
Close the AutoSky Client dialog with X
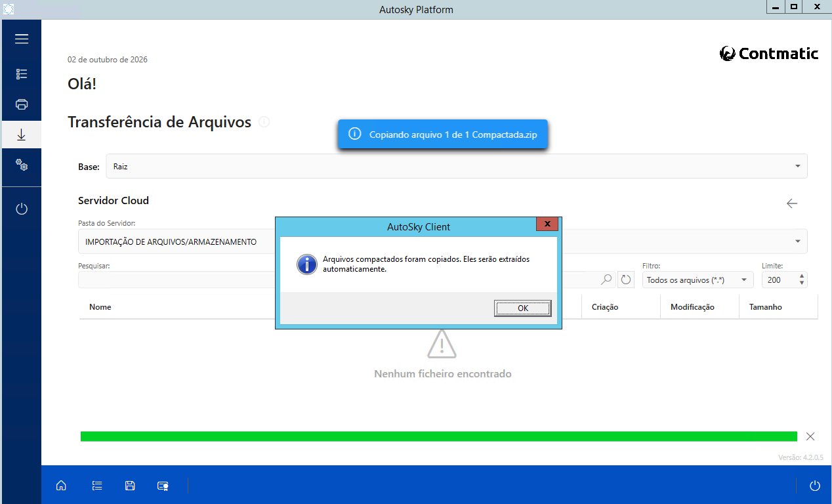(x=547, y=224)
